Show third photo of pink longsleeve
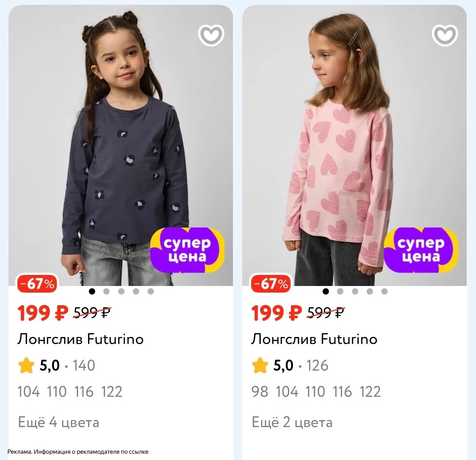The width and height of the screenshot is (476, 460). (x=355, y=292)
